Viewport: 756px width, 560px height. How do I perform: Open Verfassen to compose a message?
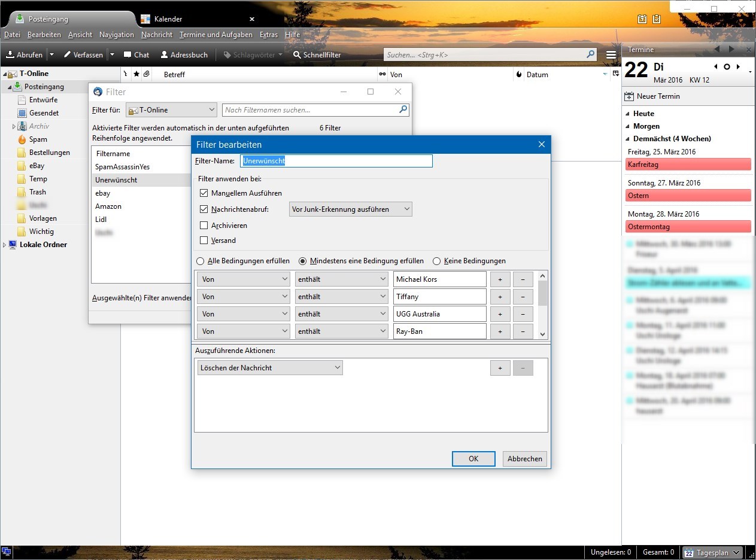[x=83, y=55]
